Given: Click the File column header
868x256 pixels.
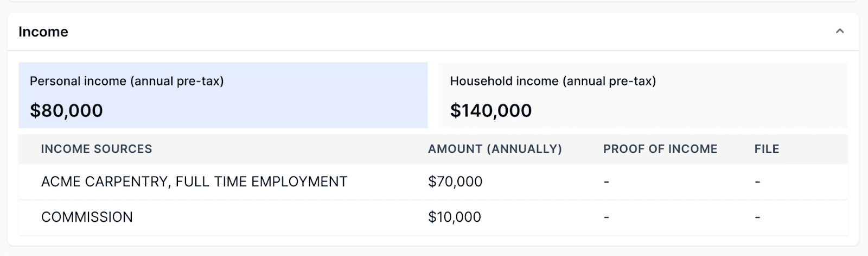Looking at the screenshot, I should [767, 149].
